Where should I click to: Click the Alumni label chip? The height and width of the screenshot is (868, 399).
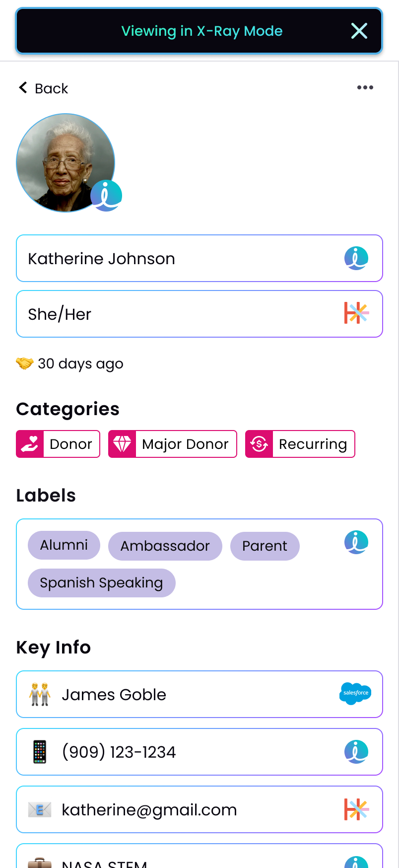coord(64,545)
